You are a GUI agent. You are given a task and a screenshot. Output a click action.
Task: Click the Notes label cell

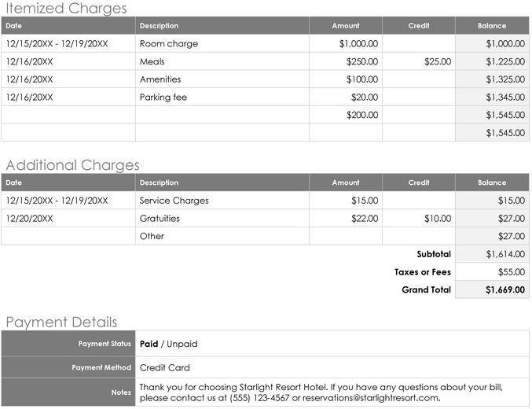68,392
